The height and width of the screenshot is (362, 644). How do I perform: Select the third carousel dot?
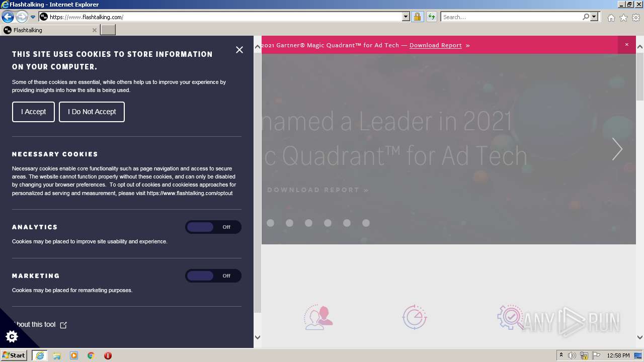[x=308, y=223]
